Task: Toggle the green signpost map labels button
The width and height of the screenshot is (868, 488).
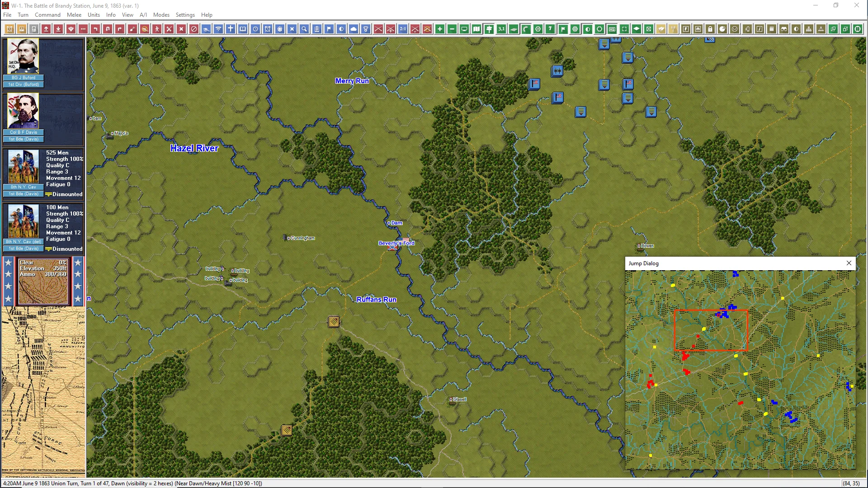Action: (x=489, y=29)
